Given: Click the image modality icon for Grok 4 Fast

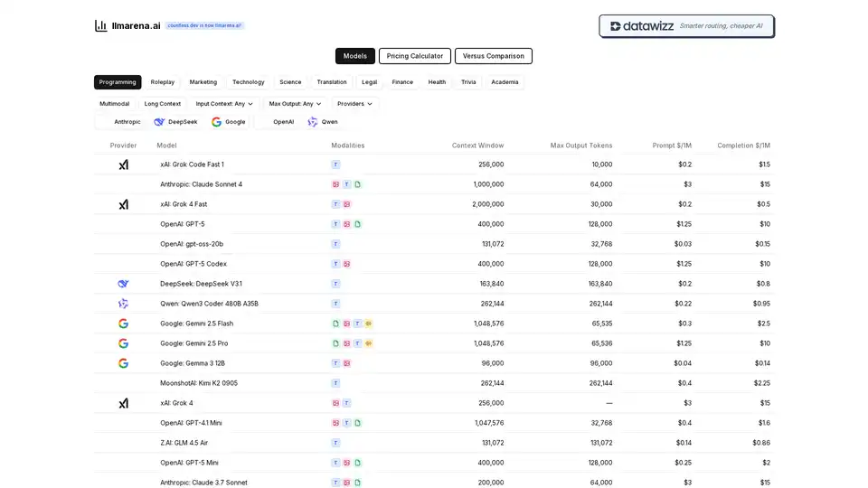Looking at the screenshot, I should point(346,204).
